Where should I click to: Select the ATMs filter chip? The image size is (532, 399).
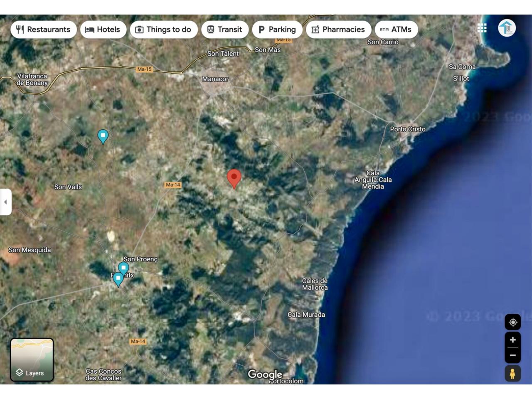[x=397, y=30]
